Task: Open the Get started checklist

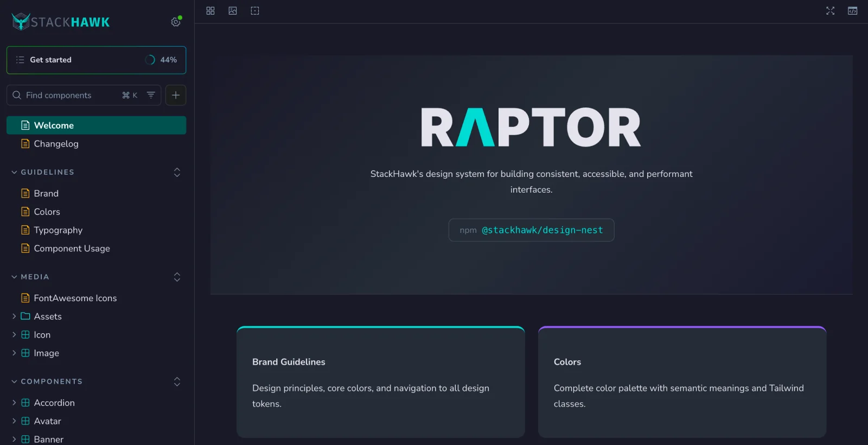Action: click(96, 60)
